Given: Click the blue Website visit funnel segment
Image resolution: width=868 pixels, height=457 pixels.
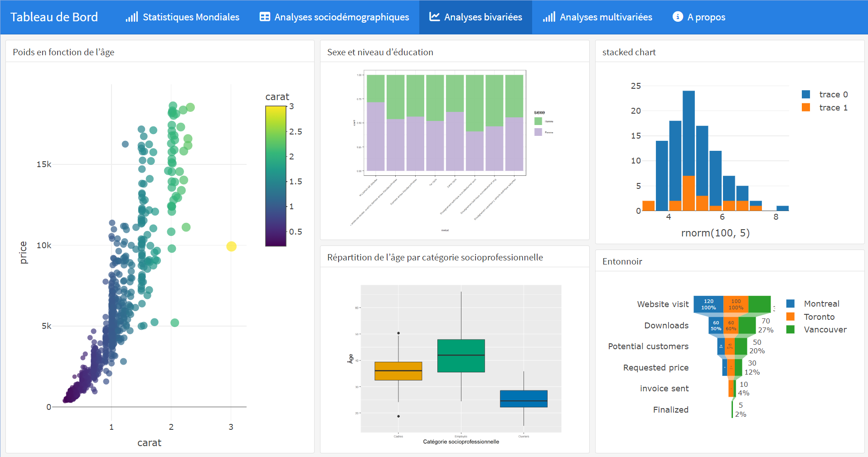Looking at the screenshot, I should (x=708, y=304).
